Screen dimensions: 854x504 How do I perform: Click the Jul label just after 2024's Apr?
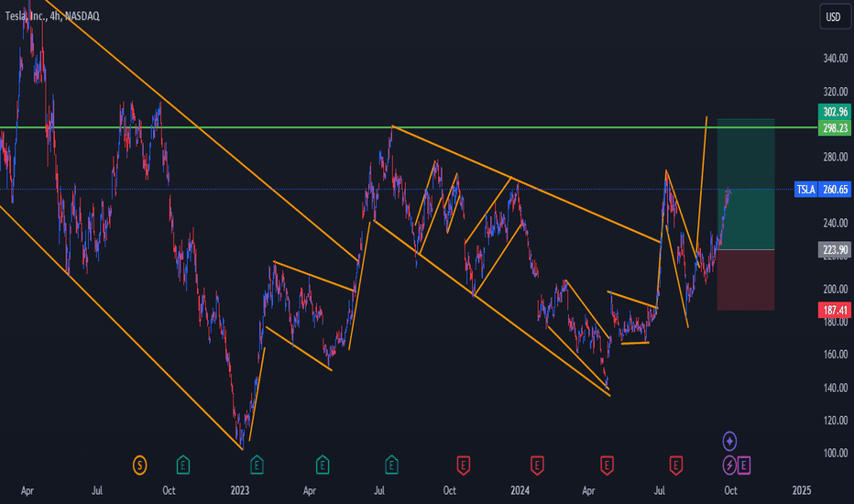click(659, 490)
